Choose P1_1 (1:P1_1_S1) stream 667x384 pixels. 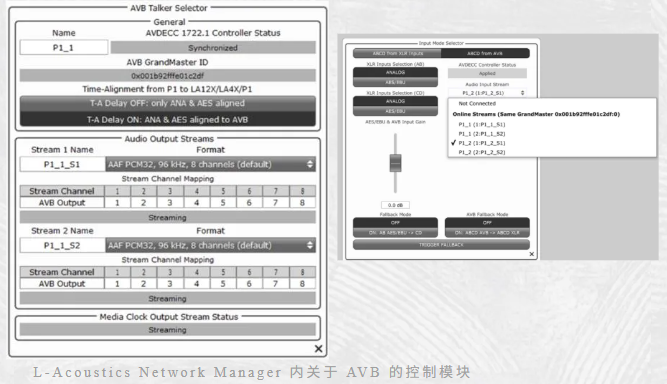[x=482, y=125]
